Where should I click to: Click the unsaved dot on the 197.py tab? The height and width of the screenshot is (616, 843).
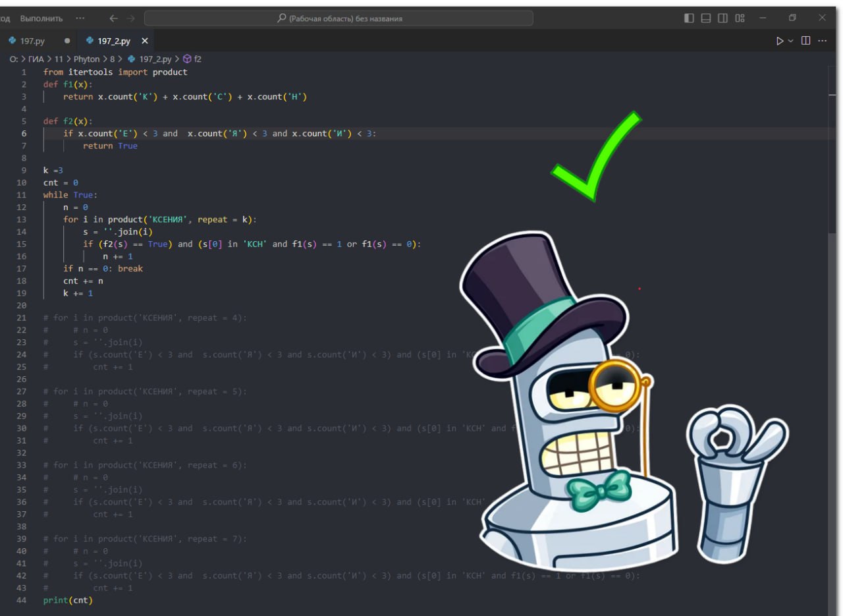pyautogui.click(x=67, y=41)
